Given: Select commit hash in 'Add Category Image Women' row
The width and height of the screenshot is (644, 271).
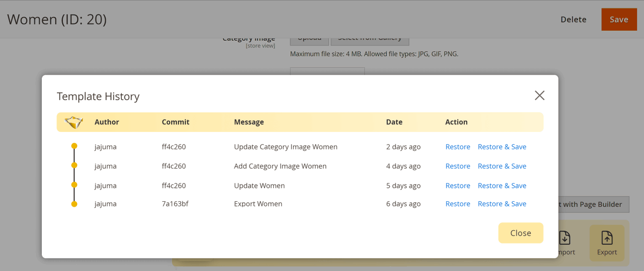Looking at the screenshot, I should click(x=174, y=166).
